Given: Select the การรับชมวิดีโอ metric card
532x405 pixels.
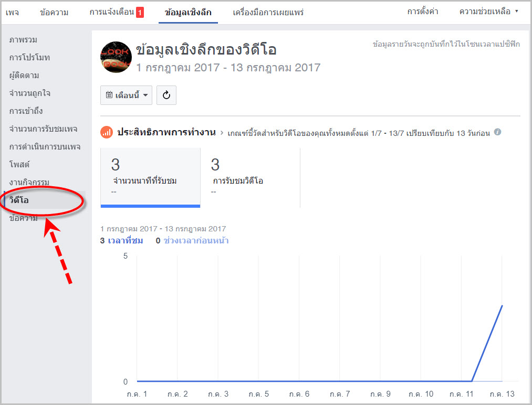Looking at the screenshot, I should pyautogui.click(x=251, y=178).
